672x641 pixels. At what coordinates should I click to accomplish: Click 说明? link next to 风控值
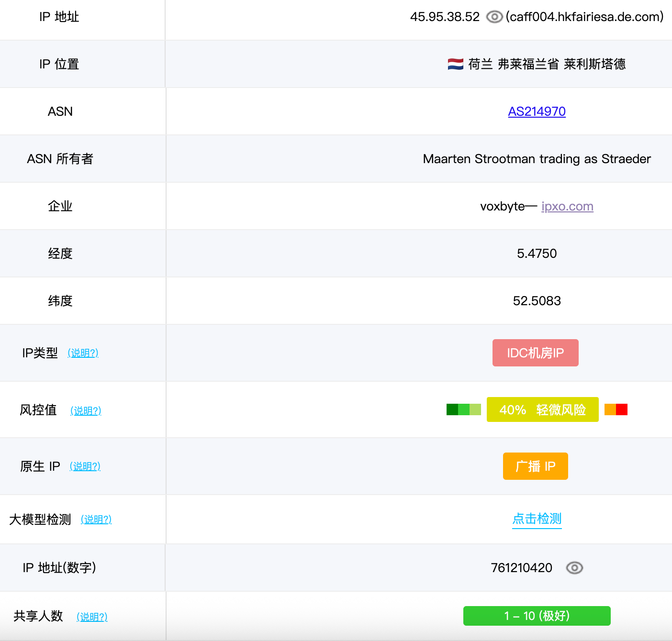point(86,411)
